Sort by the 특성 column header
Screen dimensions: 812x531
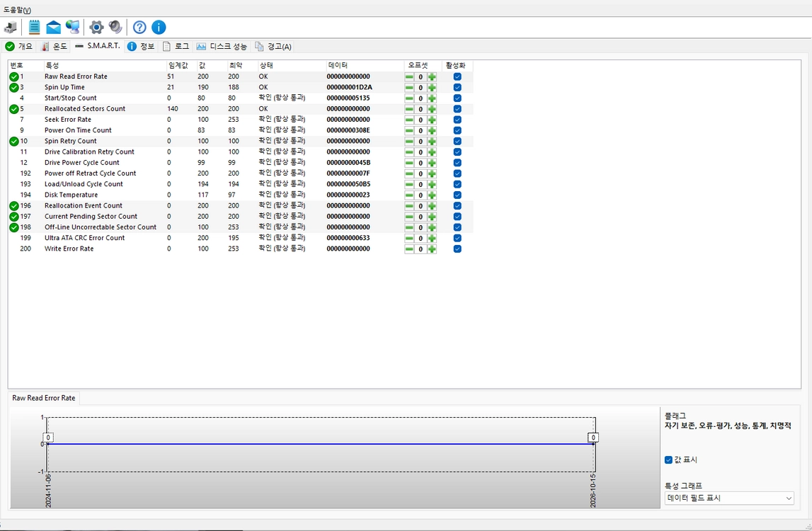point(105,66)
